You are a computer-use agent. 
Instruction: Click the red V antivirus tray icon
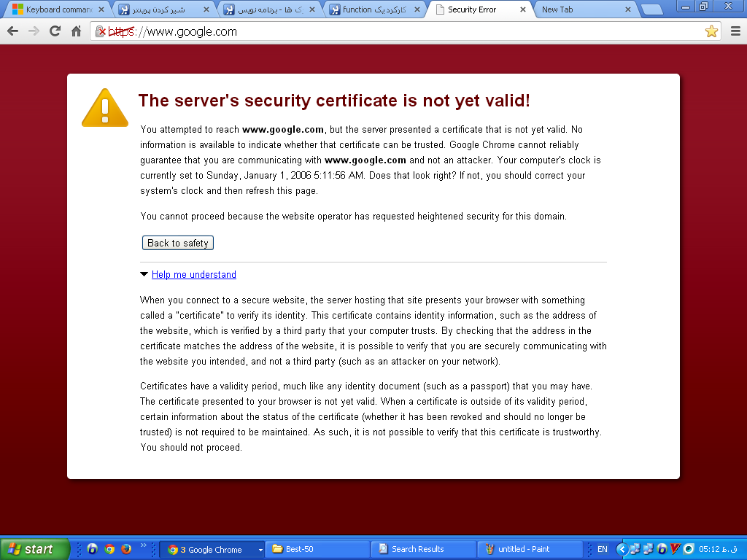pyautogui.click(x=675, y=549)
